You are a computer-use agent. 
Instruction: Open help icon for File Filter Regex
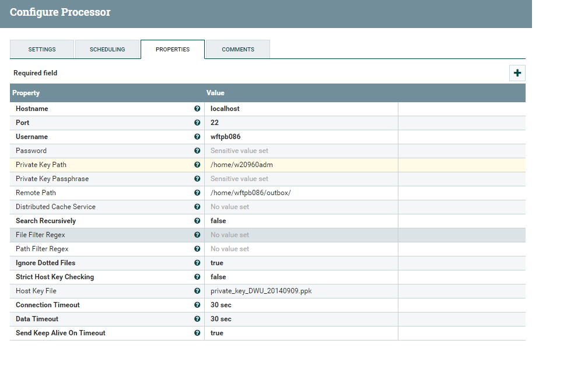[197, 235]
